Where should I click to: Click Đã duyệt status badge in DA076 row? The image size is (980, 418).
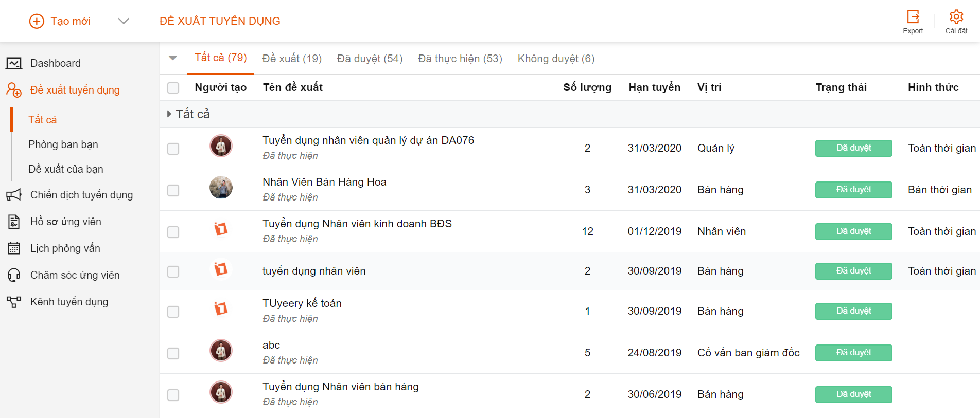click(x=854, y=148)
